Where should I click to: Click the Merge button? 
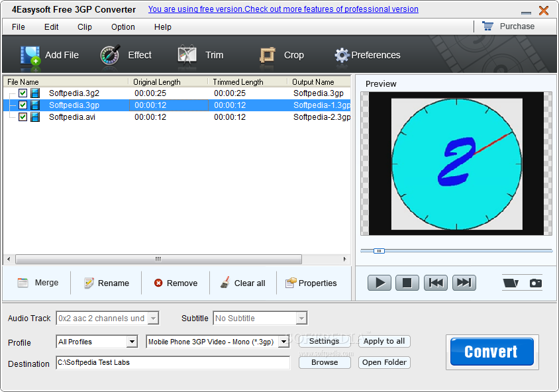pos(38,283)
